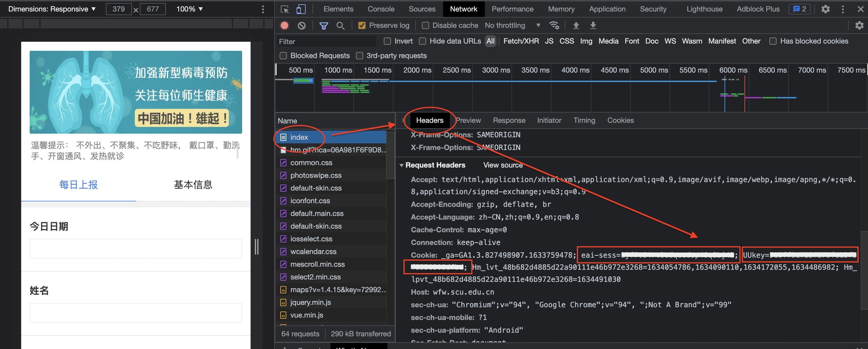The image size is (868, 349).
Task: Enable the Disable cache checkbox
Action: [425, 26]
